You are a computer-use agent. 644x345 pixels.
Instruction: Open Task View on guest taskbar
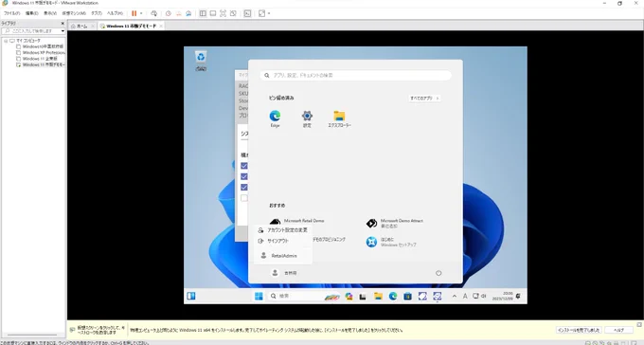click(363, 296)
